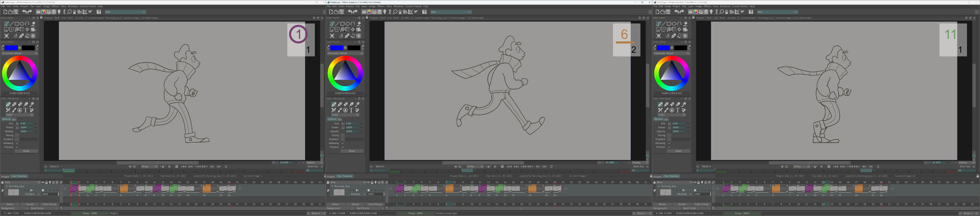Click paper plane icon in middle toolbar
This screenshot has width=980, height=216.
(416, 12)
